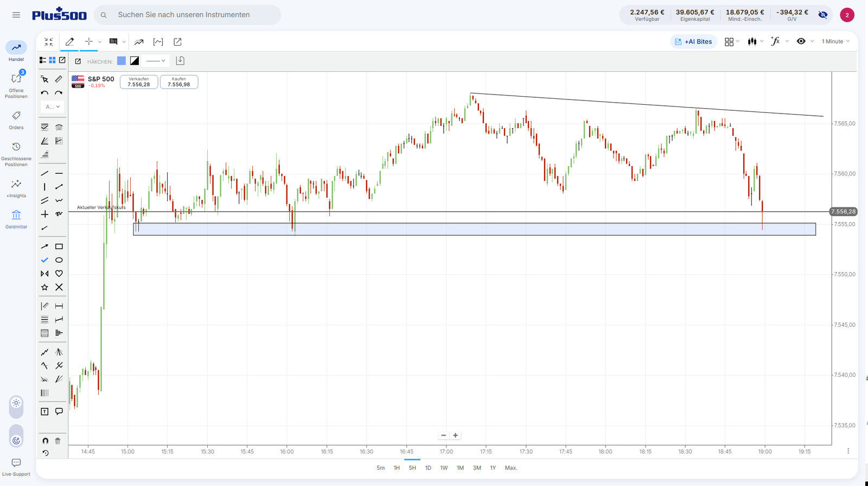
Task: Select the speech bubble callout tool
Action: coord(59,412)
